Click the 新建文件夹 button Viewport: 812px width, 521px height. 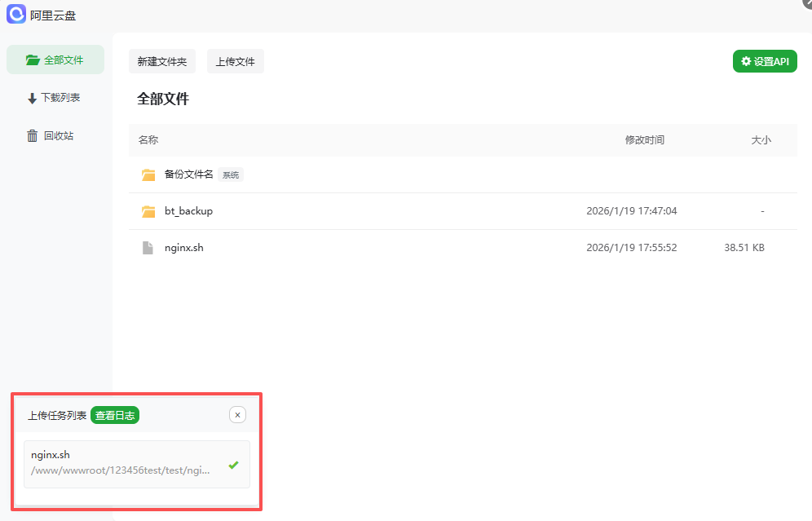(161, 61)
